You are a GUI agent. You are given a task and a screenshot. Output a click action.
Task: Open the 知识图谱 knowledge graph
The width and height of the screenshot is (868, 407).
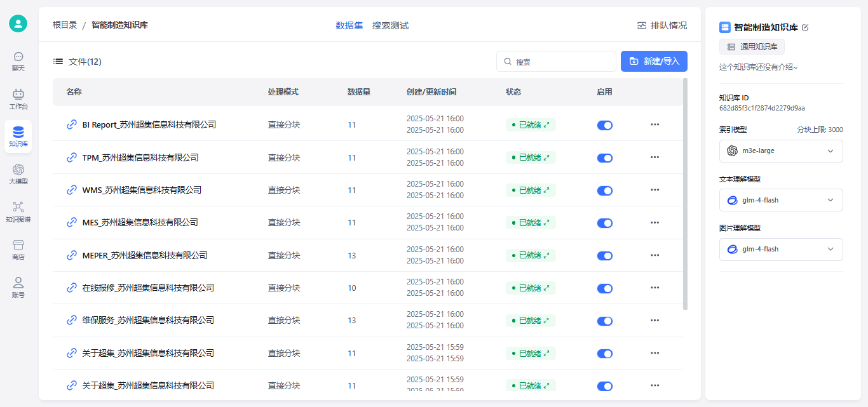(18, 212)
